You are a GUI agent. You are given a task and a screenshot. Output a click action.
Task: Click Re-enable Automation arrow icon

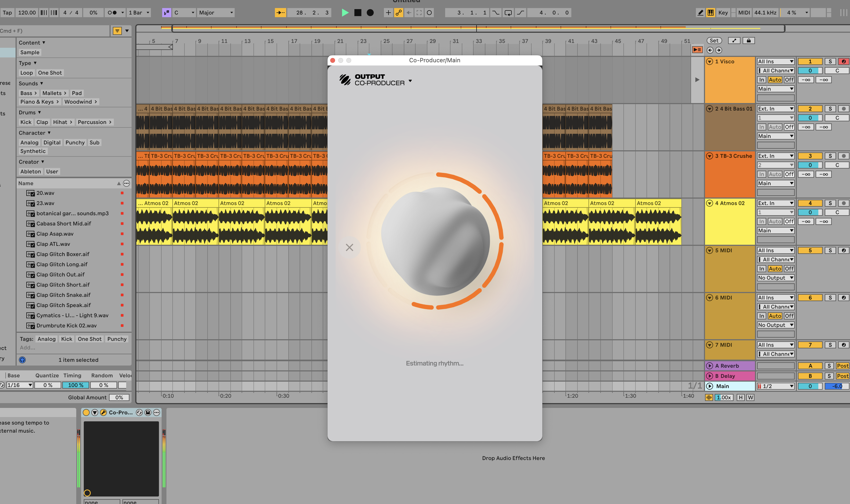coord(409,13)
